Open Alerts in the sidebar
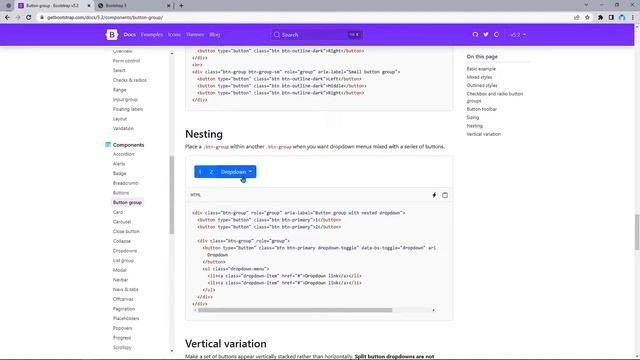The height and width of the screenshot is (360, 640). coord(119,164)
